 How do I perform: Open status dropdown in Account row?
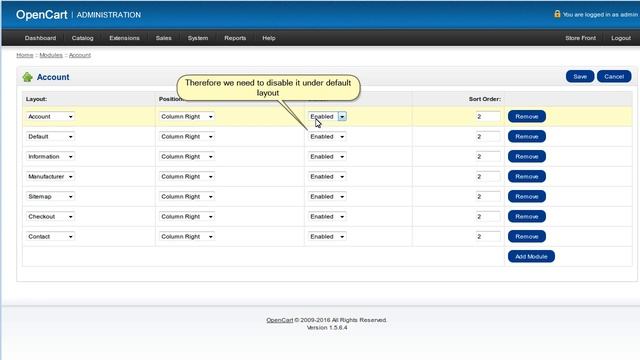(x=327, y=116)
